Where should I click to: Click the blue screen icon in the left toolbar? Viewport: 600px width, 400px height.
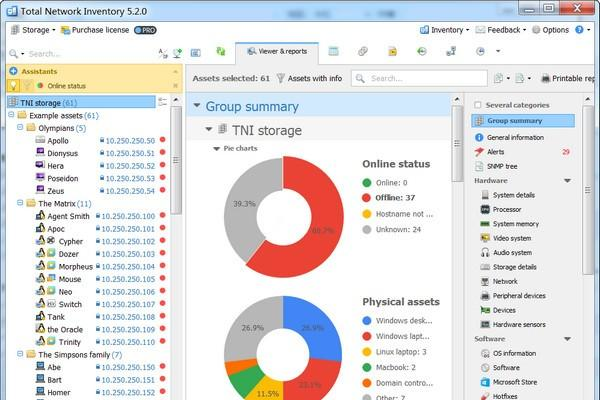point(196,53)
